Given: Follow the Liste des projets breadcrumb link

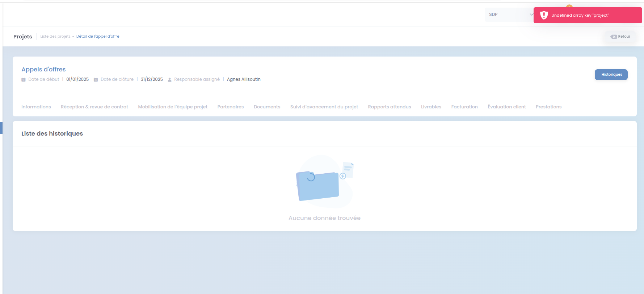Looking at the screenshot, I should (x=55, y=37).
